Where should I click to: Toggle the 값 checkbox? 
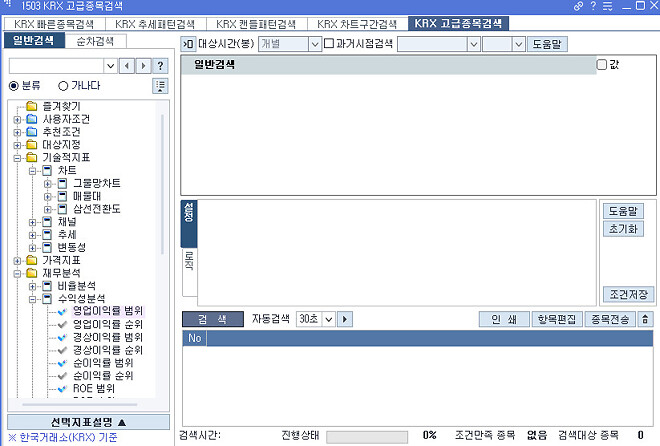[602, 64]
